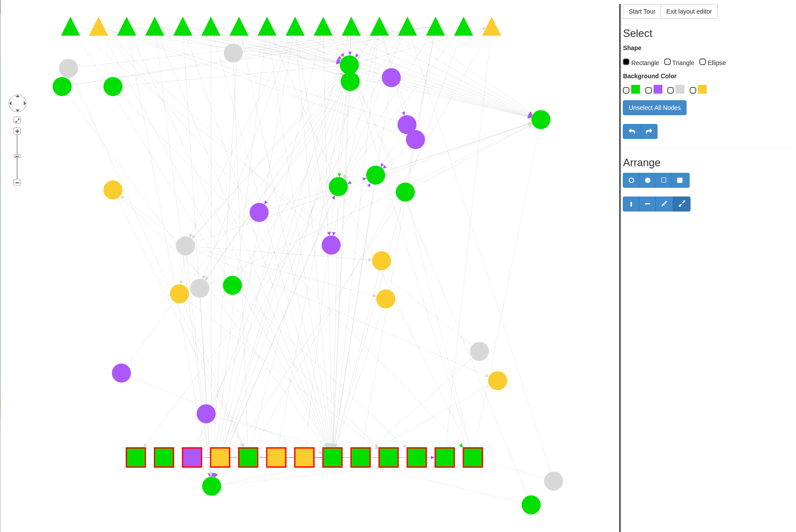Uncheck the Rectangle shape checkbox
The width and height of the screenshot is (796, 532).
(626, 62)
